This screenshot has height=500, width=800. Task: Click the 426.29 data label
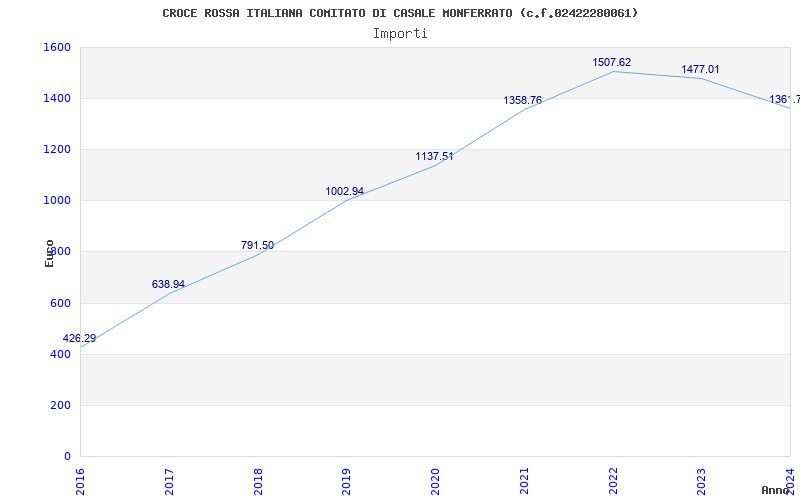(x=79, y=339)
